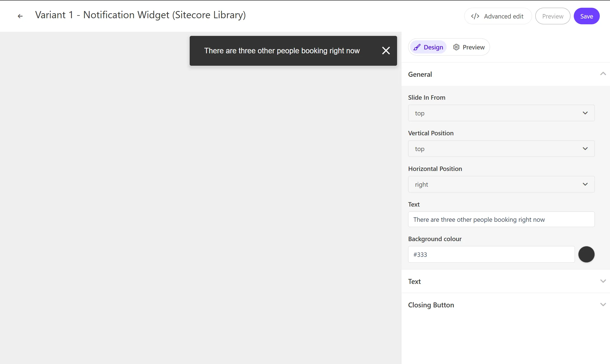This screenshot has height=364, width=610.
Task: Switch to the Preview tab
Action: tap(469, 47)
